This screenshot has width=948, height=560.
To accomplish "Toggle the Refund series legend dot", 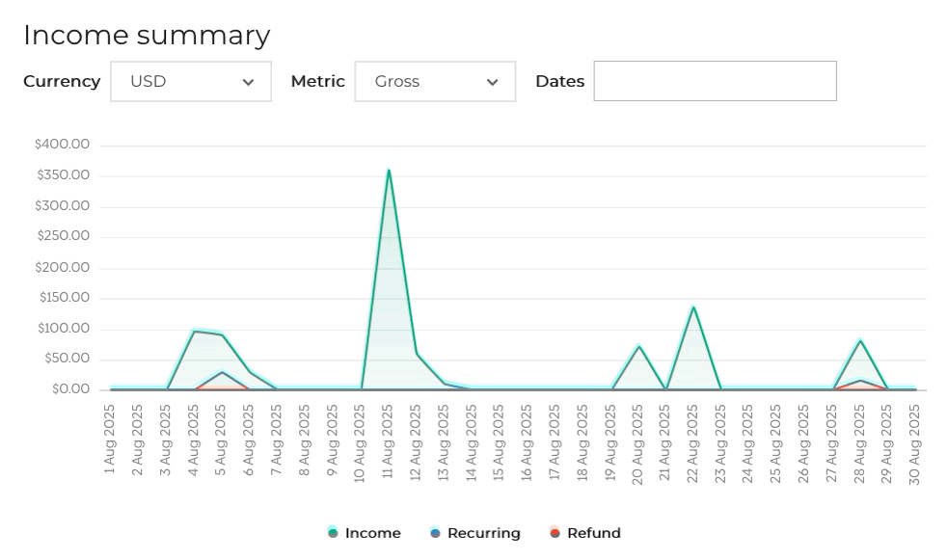I will click(x=555, y=533).
